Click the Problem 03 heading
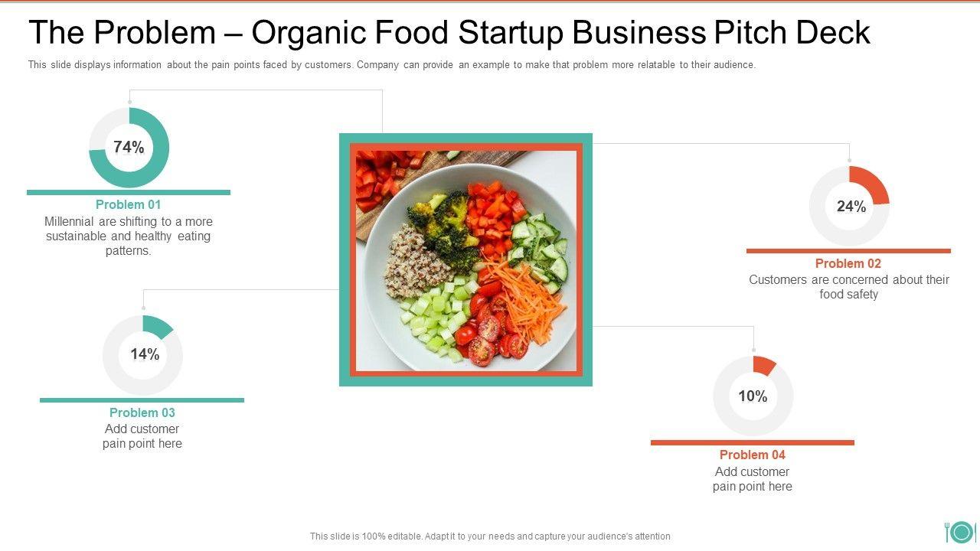This screenshot has height=551, width=980. pyautogui.click(x=142, y=412)
